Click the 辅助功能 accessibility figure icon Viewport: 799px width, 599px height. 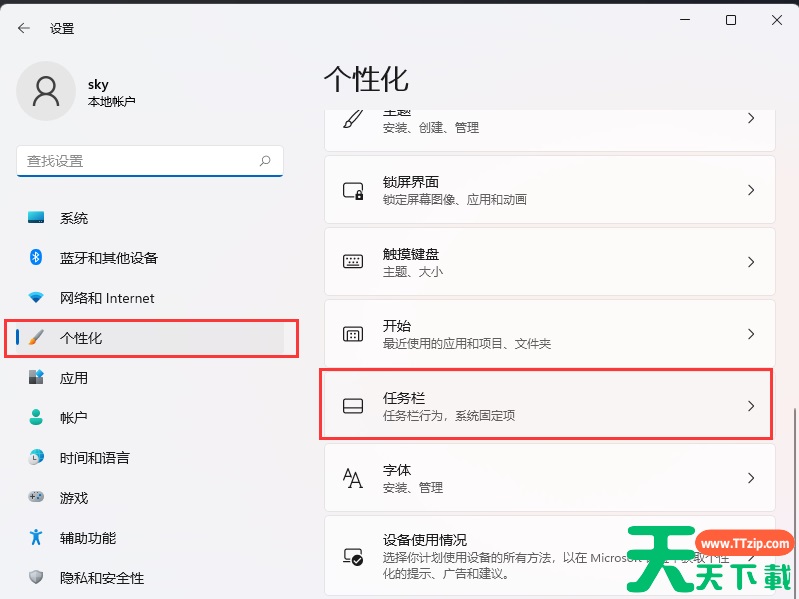36,537
